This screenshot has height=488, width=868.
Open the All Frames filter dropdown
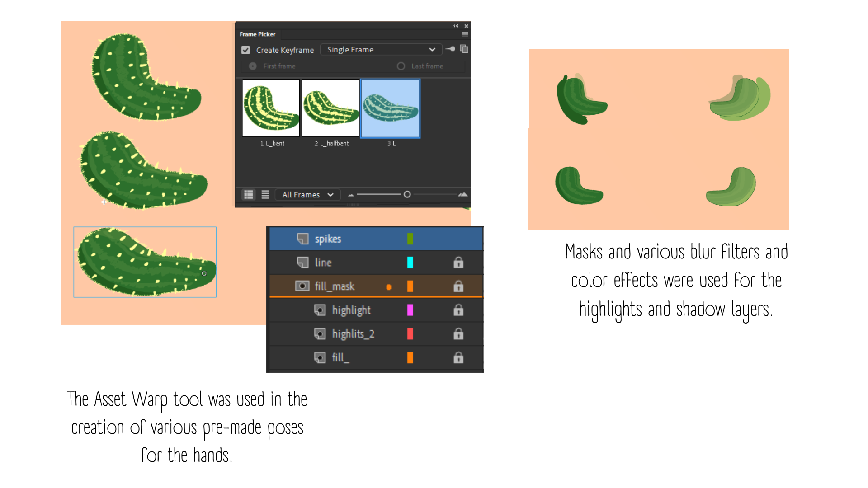coord(308,195)
